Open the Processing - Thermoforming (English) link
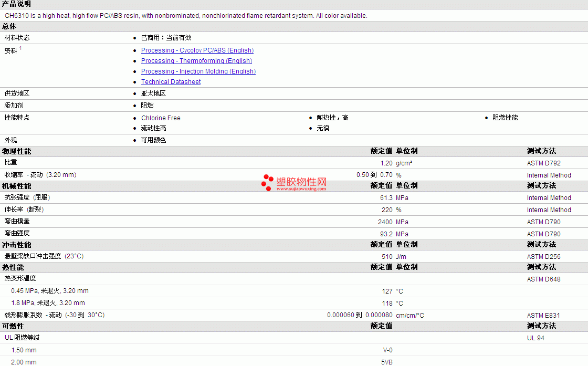This screenshot has height=366, width=588. click(196, 61)
